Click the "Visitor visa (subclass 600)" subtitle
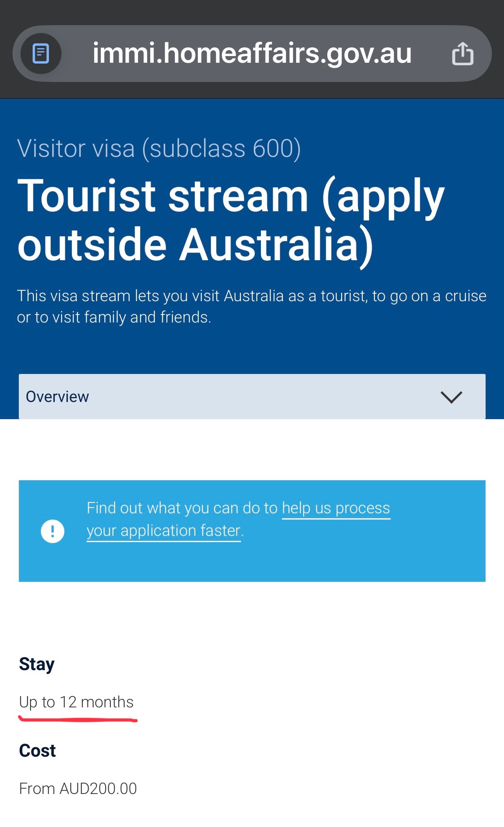 coord(159,149)
